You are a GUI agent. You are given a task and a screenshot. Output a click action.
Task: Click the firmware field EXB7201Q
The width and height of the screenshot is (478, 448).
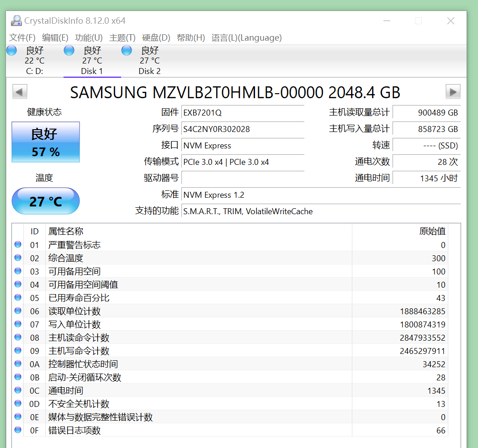243,112
